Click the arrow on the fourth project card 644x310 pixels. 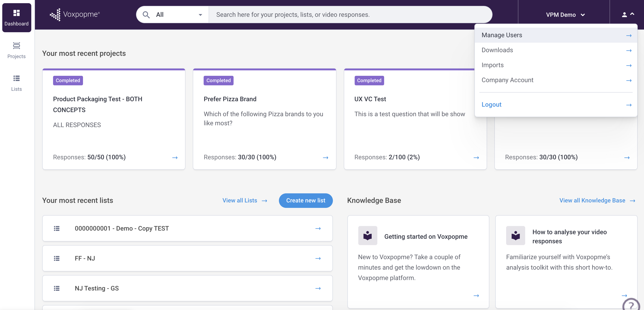[627, 158]
